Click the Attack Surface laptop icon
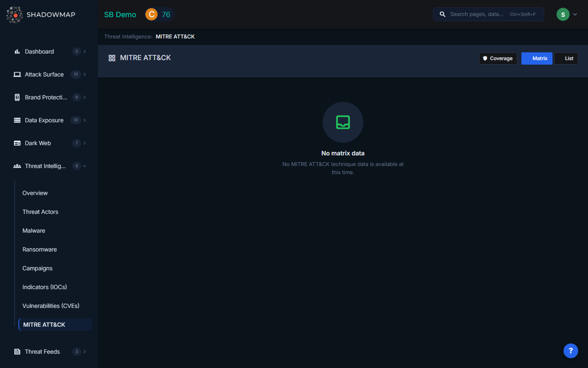The image size is (588, 368). [17, 74]
